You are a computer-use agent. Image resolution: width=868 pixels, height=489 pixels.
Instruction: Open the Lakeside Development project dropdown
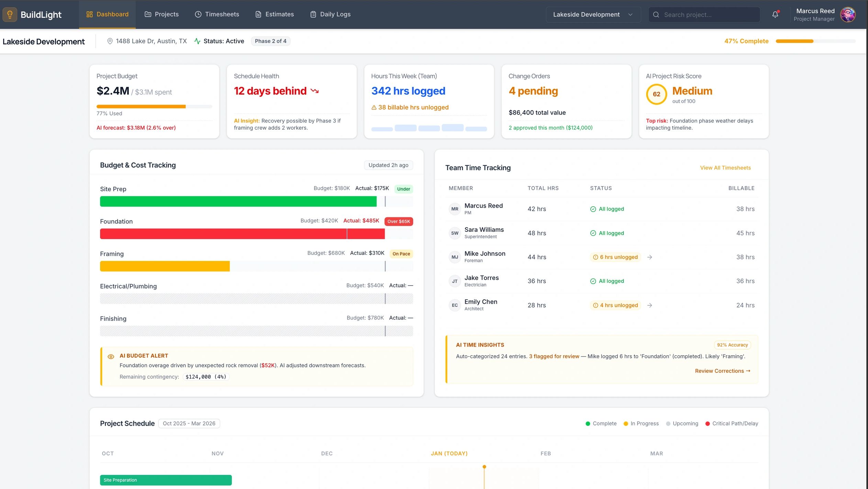[x=592, y=14]
